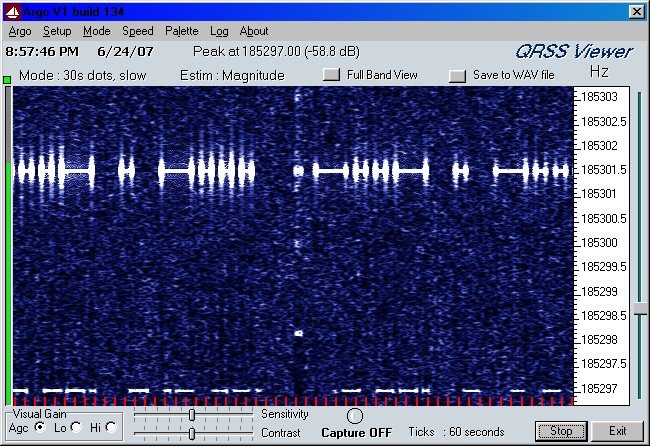Click the 185301.5 frequency label
The width and height of the screenshot is (650, 446).
(604, 170)
